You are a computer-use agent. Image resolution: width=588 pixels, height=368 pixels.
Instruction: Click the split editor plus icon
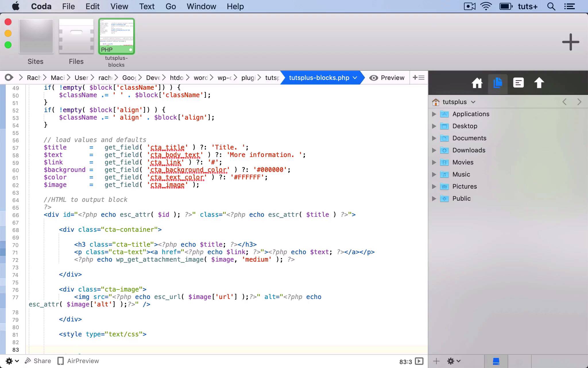tap(418, 78)
